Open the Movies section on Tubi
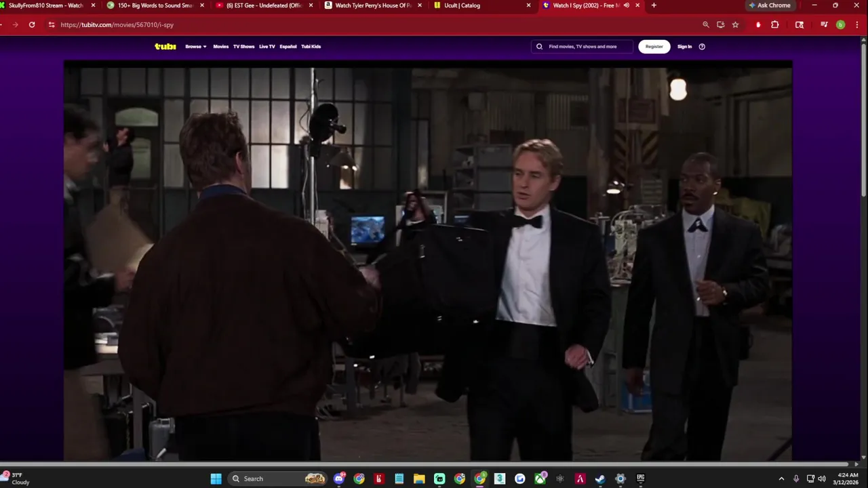Viewport: 868px width, 488px height. click(221, 47)
